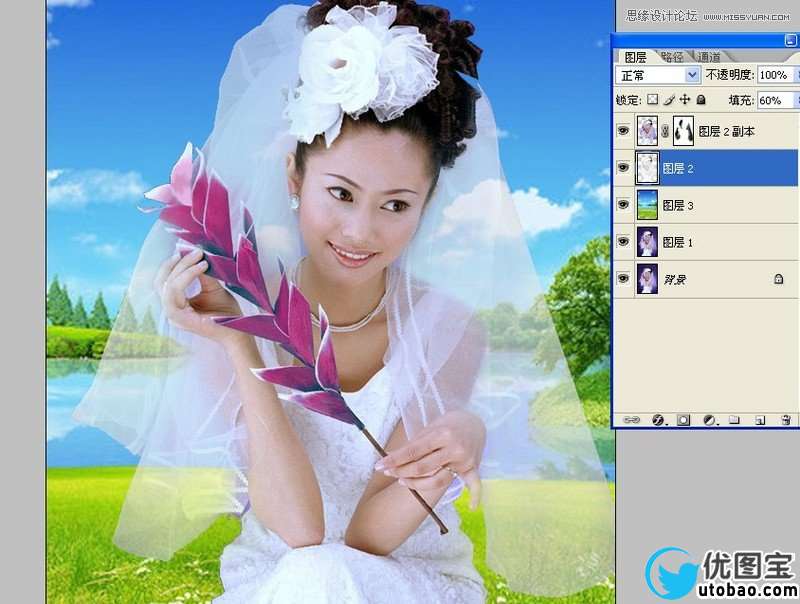Select the 图层 3 landscape thumbnail
Image resolution: width=800 pixels, height=604 pixels.
click(x=647, y=205)
